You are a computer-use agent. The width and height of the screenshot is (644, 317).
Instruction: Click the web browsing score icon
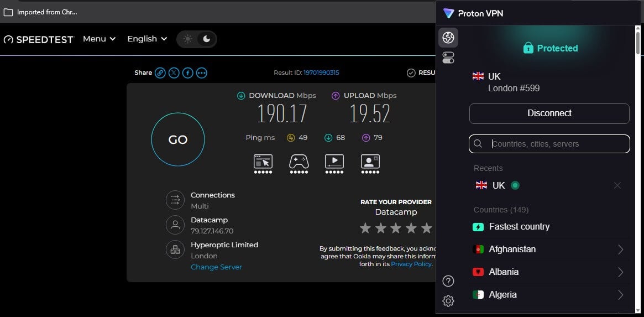point(263,164)
